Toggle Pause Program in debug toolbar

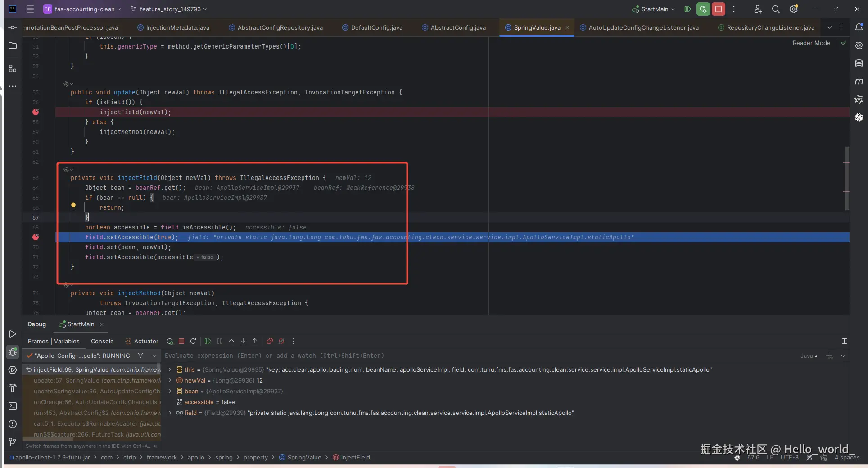(x=220, y=341)
